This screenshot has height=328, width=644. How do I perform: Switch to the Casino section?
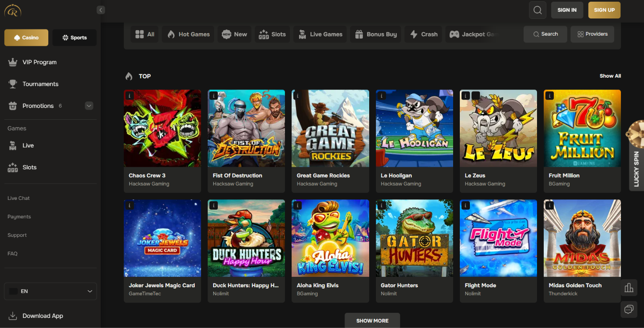point(26,38)
